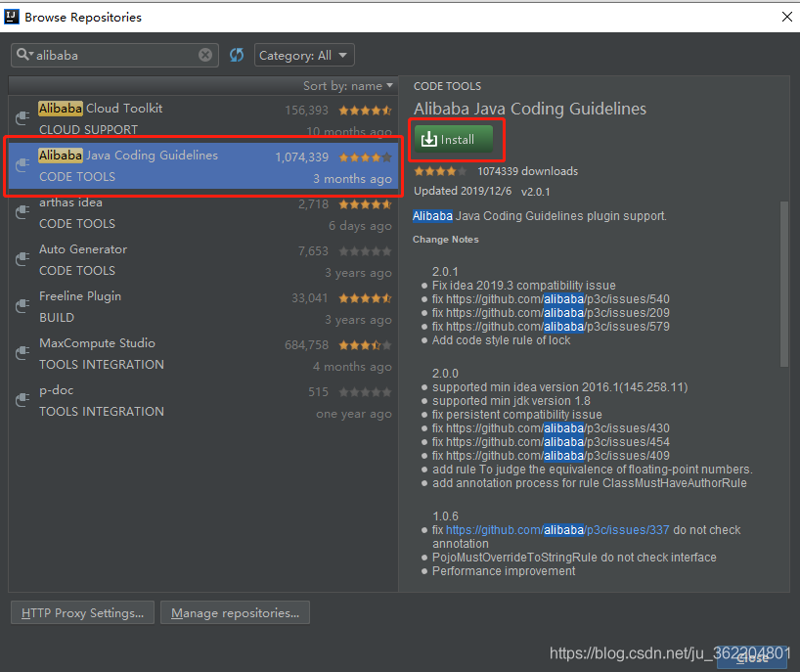Close the Browse Repositories window

point(787,17)
